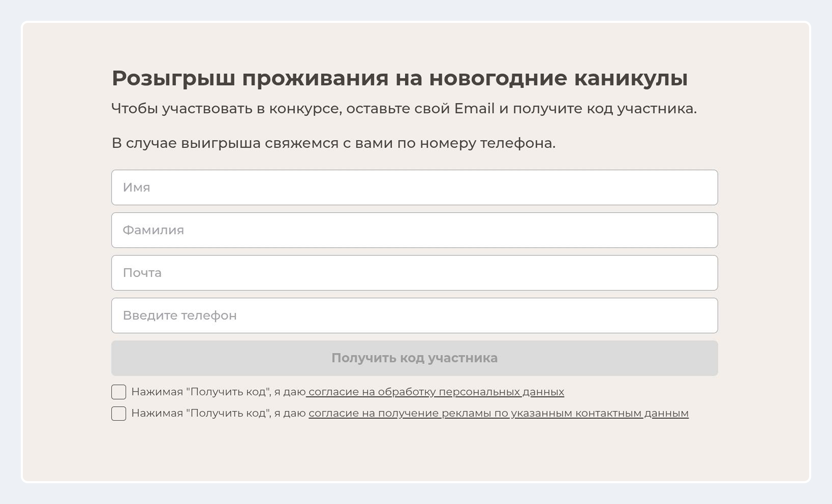The width and height of the screenshot is (832, 504).
Task: Open согласие на получение рекламы link
Action: [498, 414]
